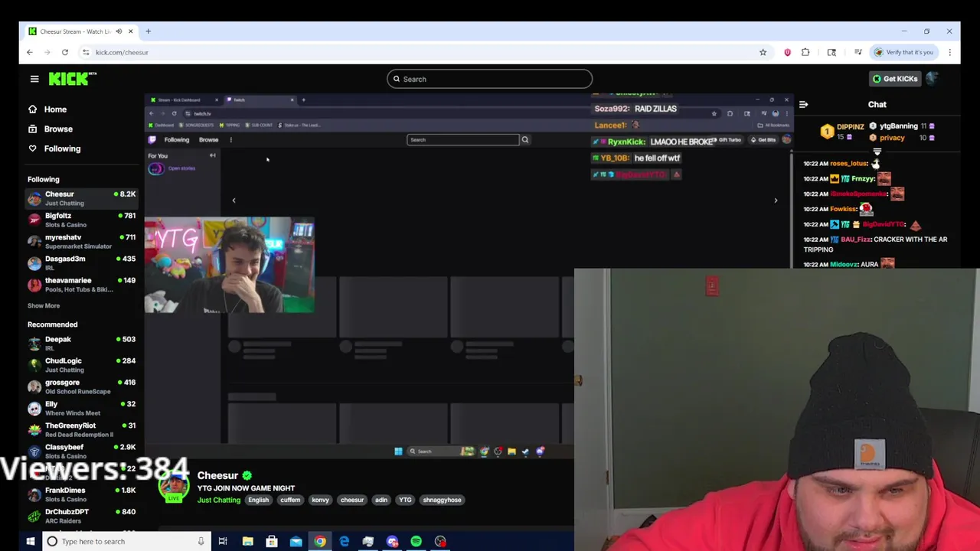
Task: Click Fowkiss username in chat
Action: pyautogui.click(x=844, y=209)
